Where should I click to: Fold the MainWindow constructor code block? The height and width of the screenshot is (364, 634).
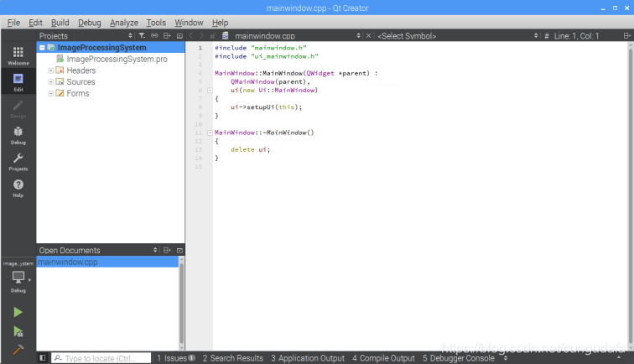click(x=210, y=91)
